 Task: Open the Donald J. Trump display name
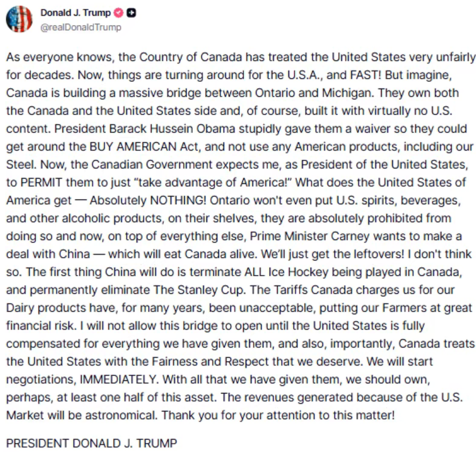[x=76, y=13]
